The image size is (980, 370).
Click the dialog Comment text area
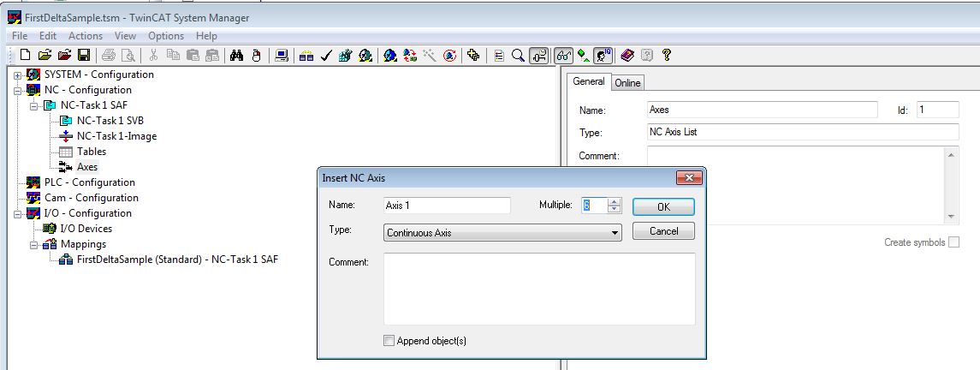coord(539,289)
